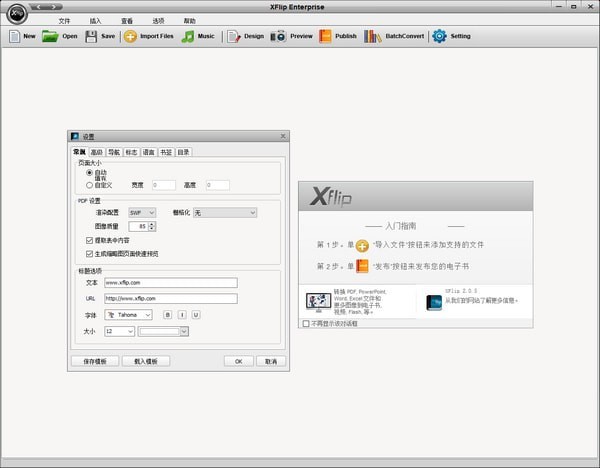Open the Design page editor icon
The height and width of the screenshot is (468, 600).
click(233, 36)
